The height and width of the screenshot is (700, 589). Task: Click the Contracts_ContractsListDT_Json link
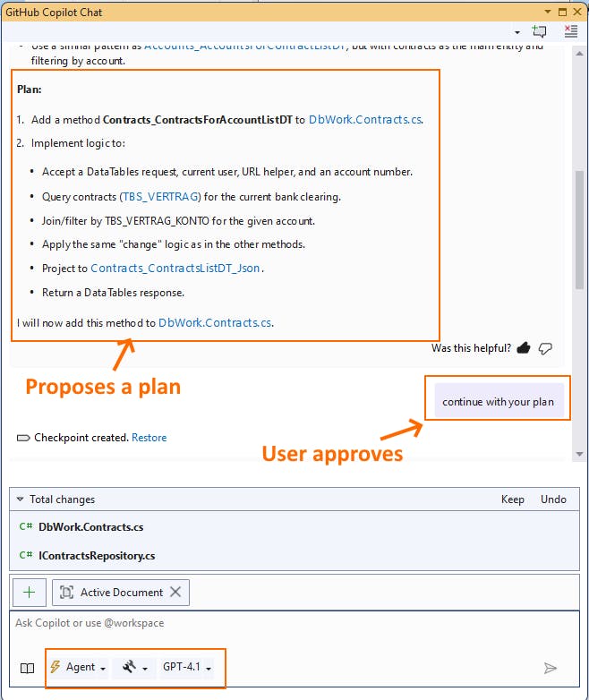coord(176,268)
